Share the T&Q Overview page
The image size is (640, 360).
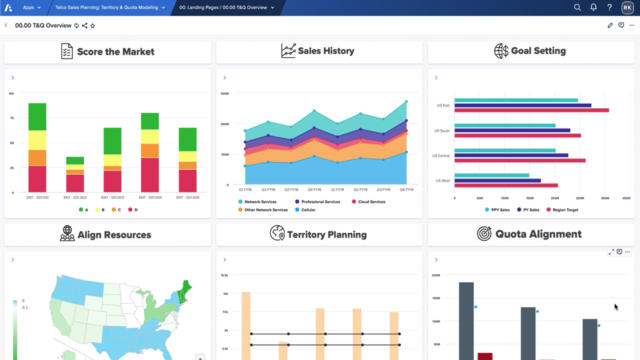84,25
